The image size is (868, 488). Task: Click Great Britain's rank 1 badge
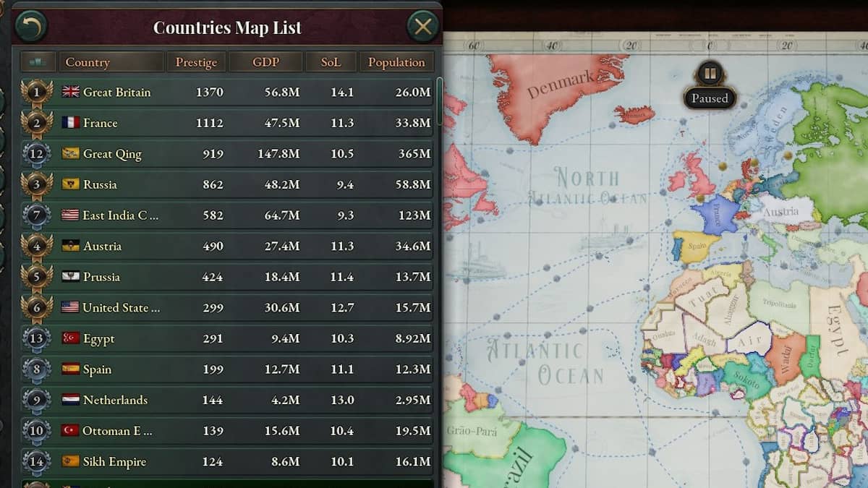click(x=37, y=92)
